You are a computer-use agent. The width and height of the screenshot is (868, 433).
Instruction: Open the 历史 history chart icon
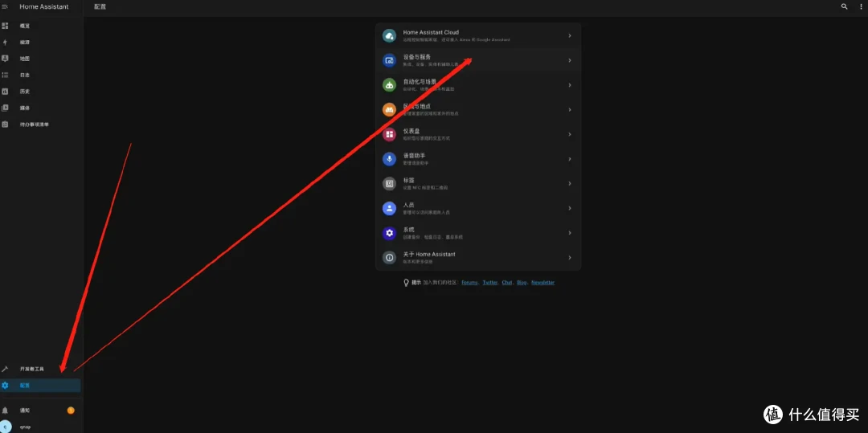coord(5,92)
